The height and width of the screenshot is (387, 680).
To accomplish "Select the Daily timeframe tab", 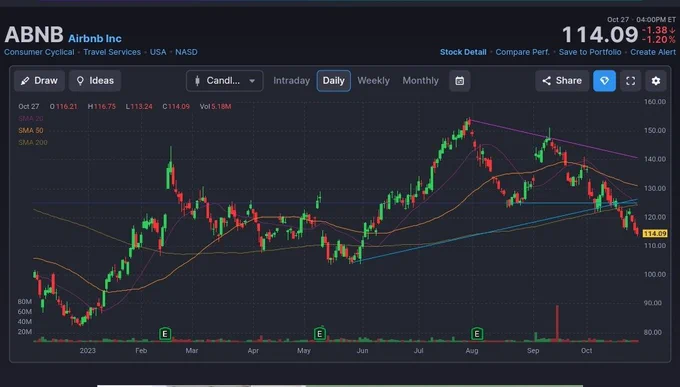I will click(333, 81).
